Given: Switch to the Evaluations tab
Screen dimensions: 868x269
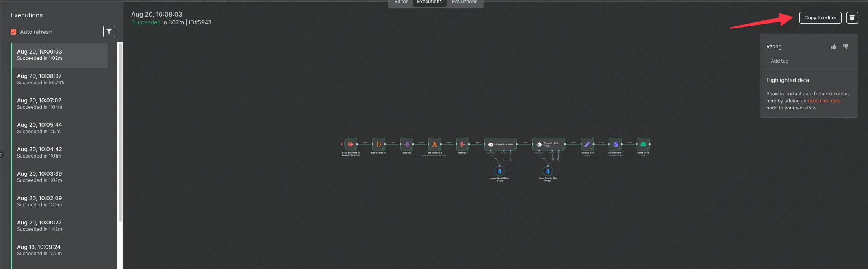Looking at the screenshot, I should click(464, 2).
